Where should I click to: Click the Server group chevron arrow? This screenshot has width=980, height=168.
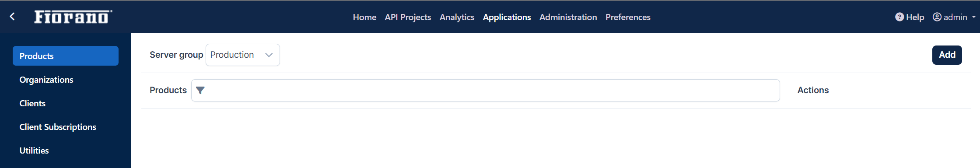click(269, 55)
